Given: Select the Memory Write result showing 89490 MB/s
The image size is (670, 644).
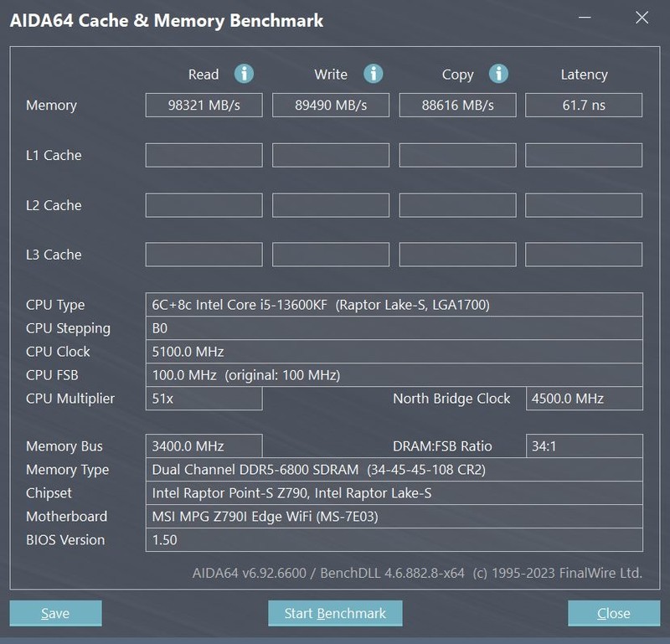Looking at the screenshot, I should click(x=330, y=105).
